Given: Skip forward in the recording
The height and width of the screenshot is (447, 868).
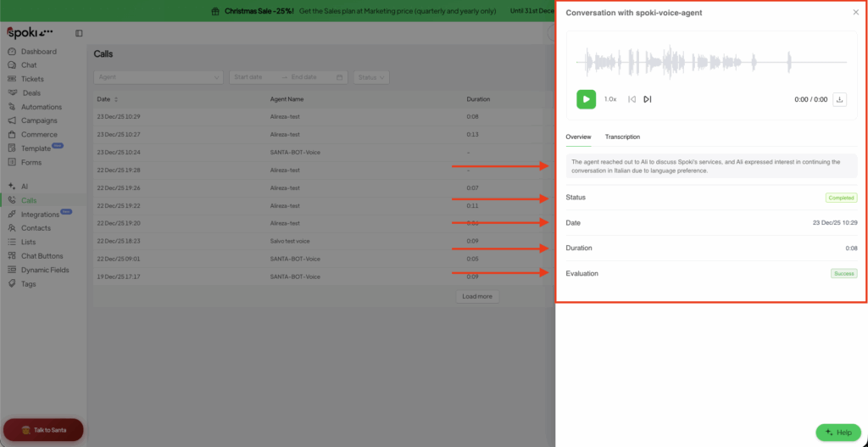Looking at the screenshot, I should pos(648,99).
